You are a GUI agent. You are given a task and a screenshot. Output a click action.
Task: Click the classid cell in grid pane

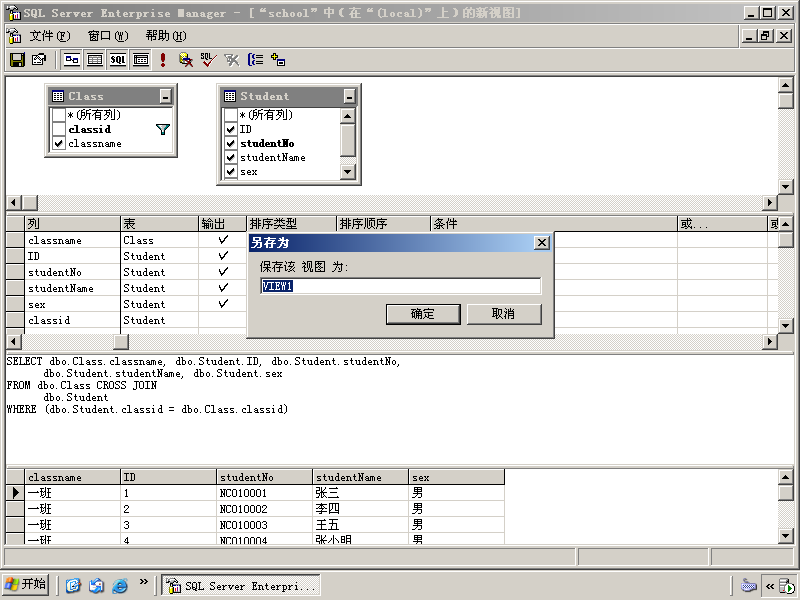[72, 320]
